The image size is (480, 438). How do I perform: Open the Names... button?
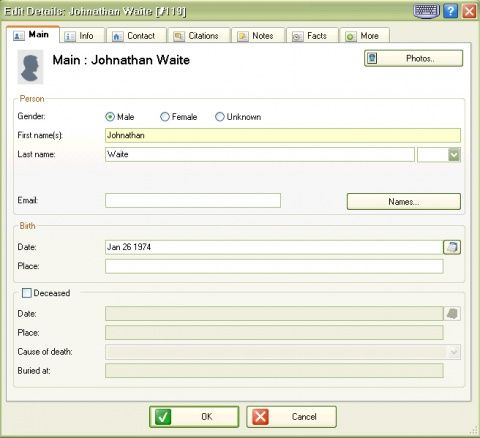click(x=404, y=202)
